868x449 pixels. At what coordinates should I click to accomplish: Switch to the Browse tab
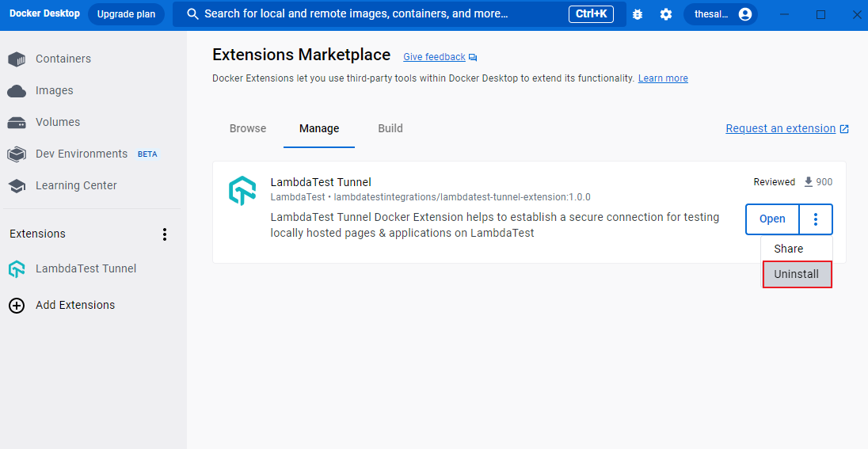click(248, 128)
